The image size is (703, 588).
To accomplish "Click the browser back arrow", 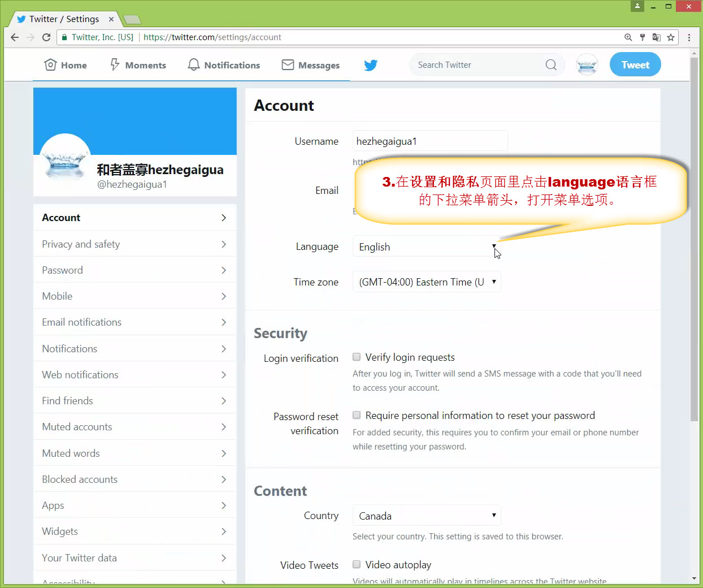I will 15,37.
